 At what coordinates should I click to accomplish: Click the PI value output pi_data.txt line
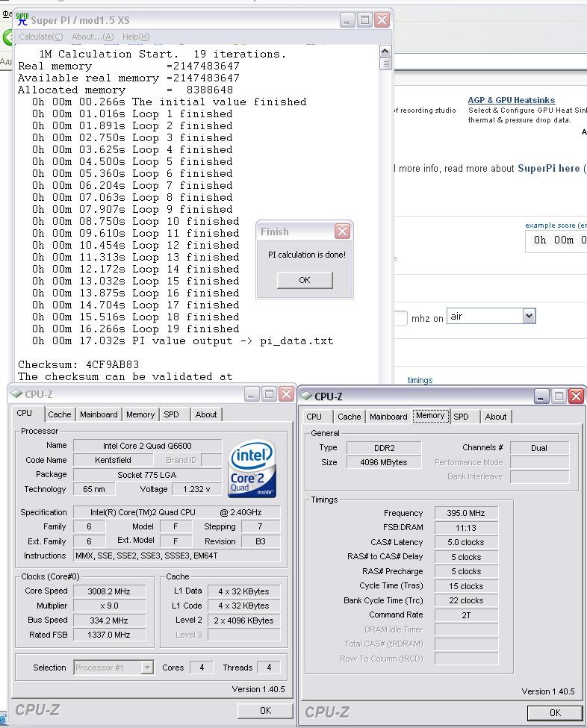(182, 340)
